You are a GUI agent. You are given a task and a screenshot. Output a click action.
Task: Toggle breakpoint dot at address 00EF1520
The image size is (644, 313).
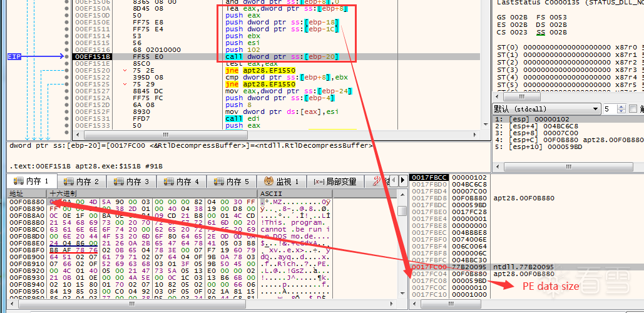[66, 71]
